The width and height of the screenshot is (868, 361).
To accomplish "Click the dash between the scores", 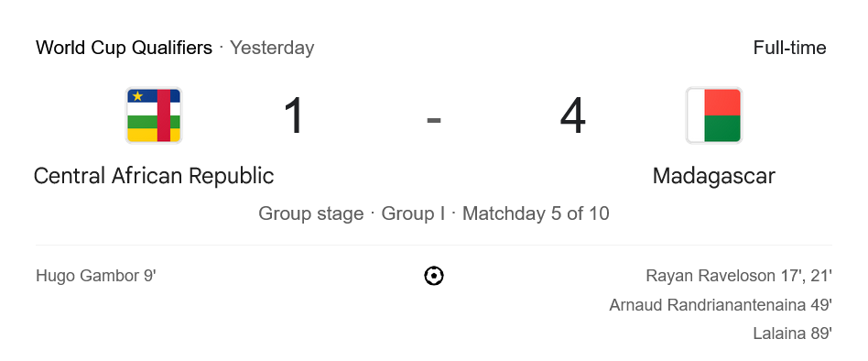I will click(434, 120).
